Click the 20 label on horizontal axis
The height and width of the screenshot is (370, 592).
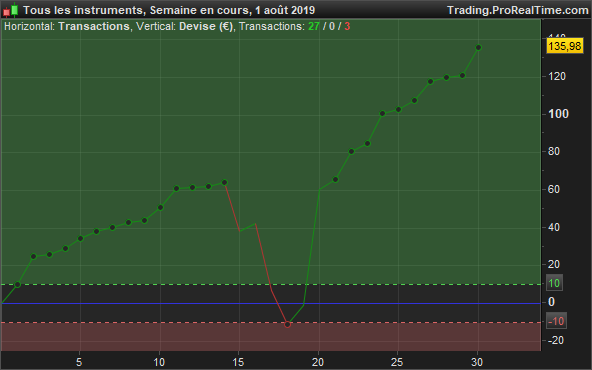[x=318, y=362]
